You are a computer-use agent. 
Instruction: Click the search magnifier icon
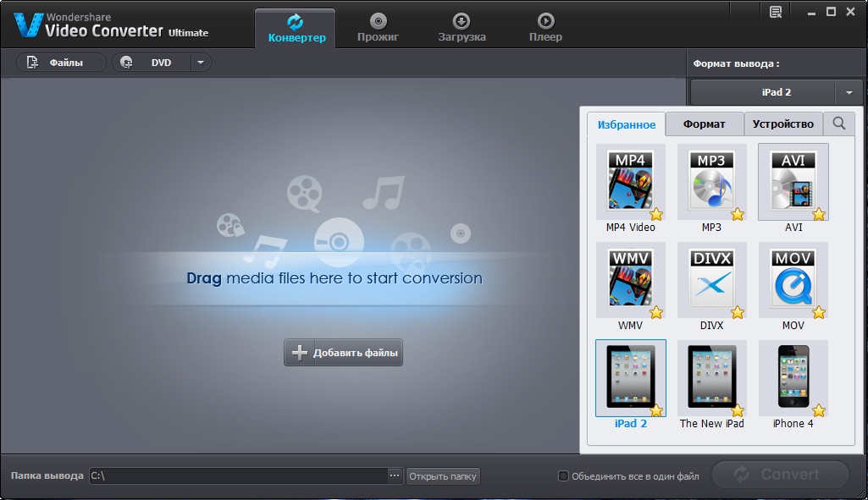(x=838, y=124)
